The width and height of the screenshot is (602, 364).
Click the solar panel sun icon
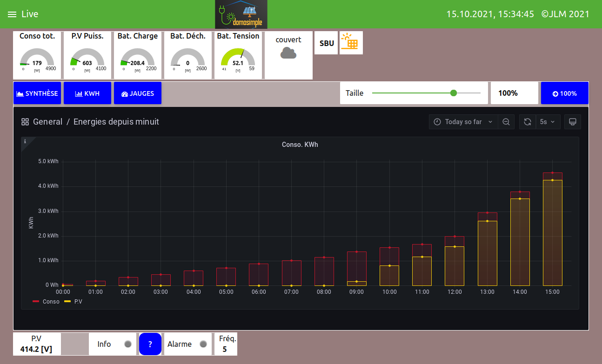click(351, 43)
